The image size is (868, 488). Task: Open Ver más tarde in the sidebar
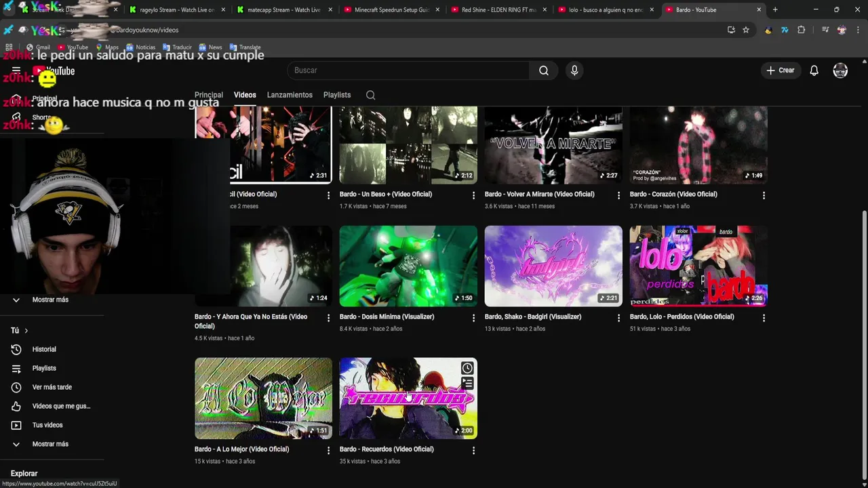(x=52, y=387)
